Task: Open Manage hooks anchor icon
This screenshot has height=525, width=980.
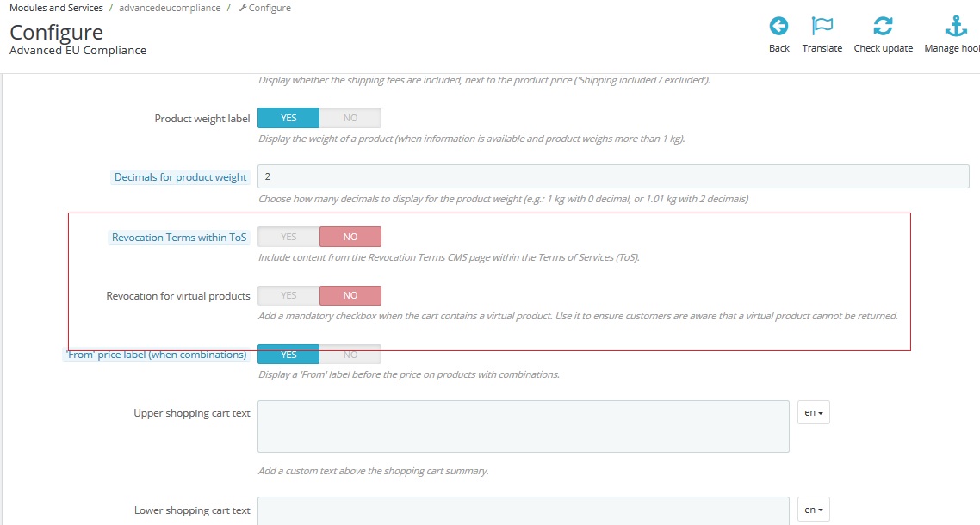Action: (x=956, y=26)
